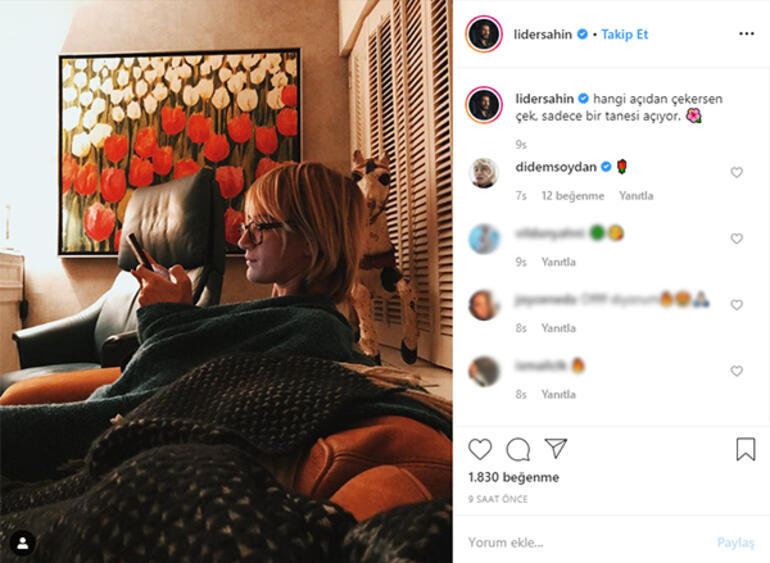
Task: Show tagged people icon on photo
Action: pos(23,543)
